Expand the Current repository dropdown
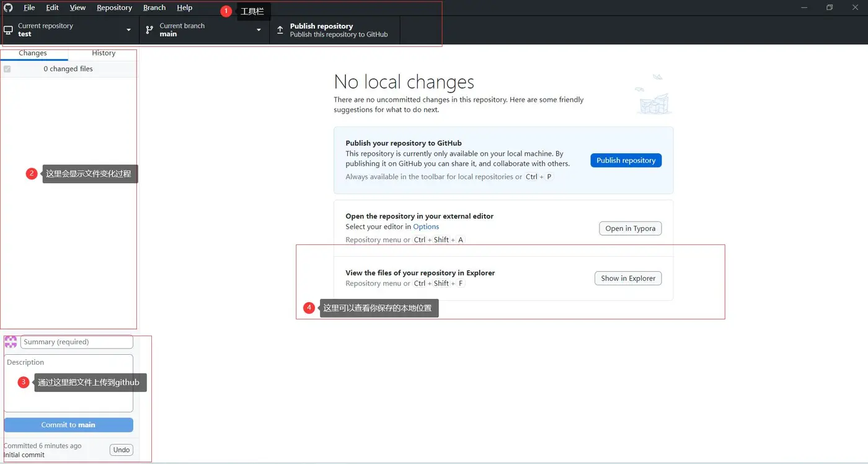Viewport: 868px width, 464px height. 69,30
